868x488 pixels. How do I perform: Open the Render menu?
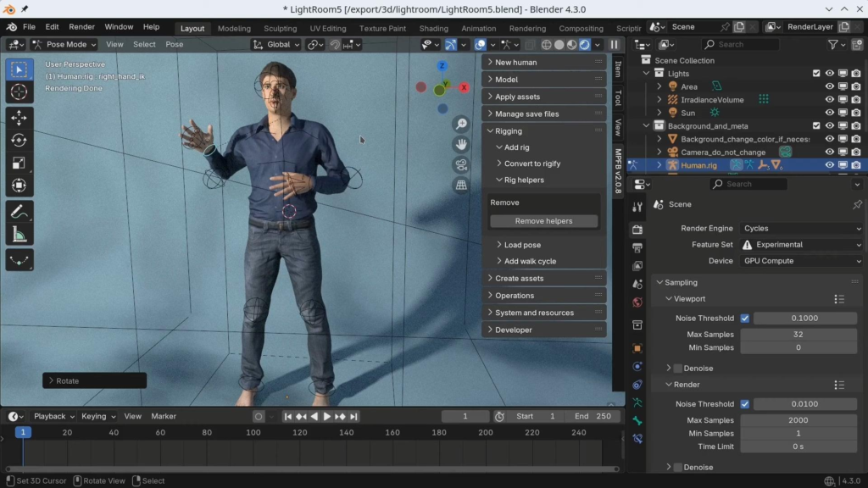[81, 27]
